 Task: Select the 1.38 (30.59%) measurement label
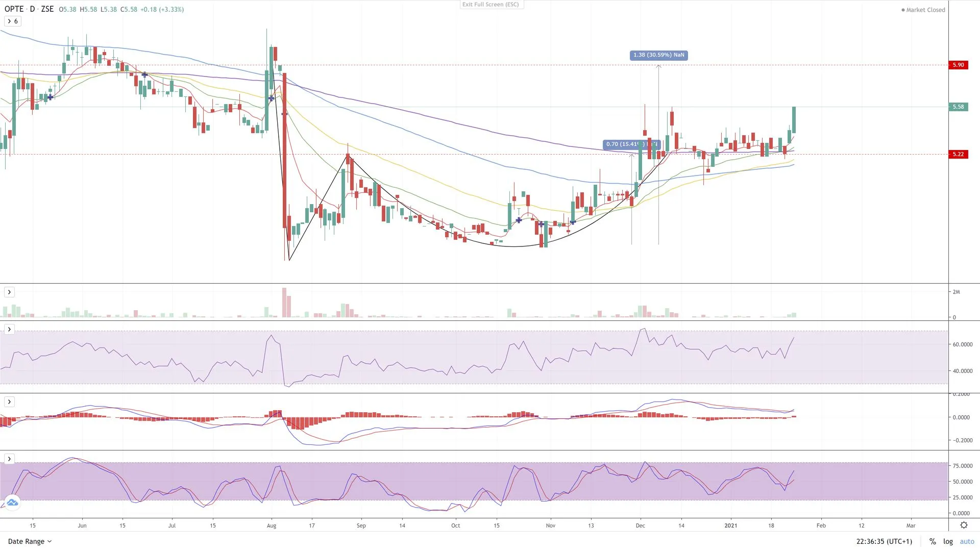tap(658, 55)
